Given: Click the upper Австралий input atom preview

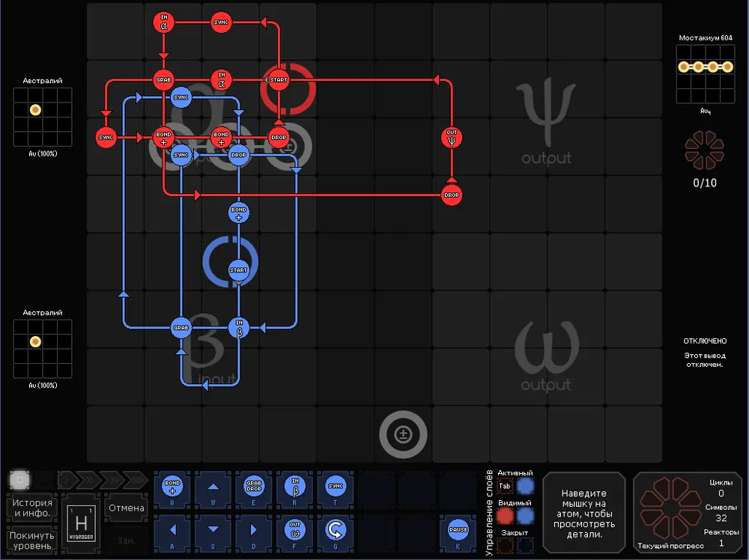Looking at the screenshot, I should (x=43, y=117).
